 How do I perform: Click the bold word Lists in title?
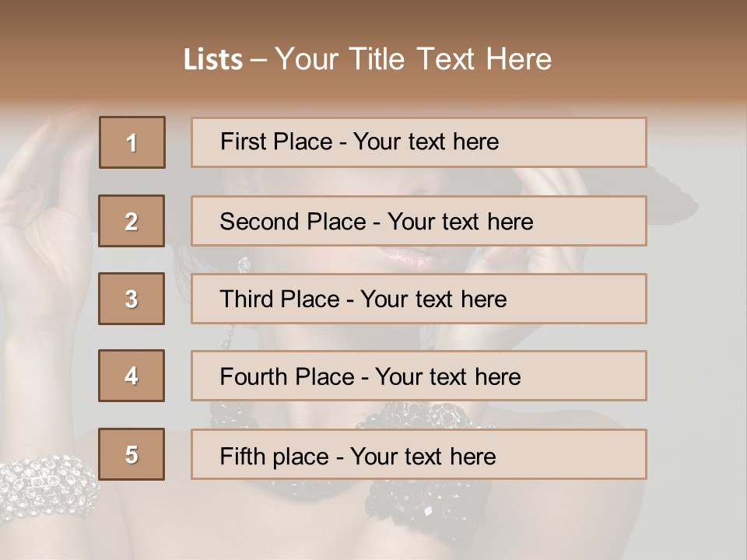point(213,60)
